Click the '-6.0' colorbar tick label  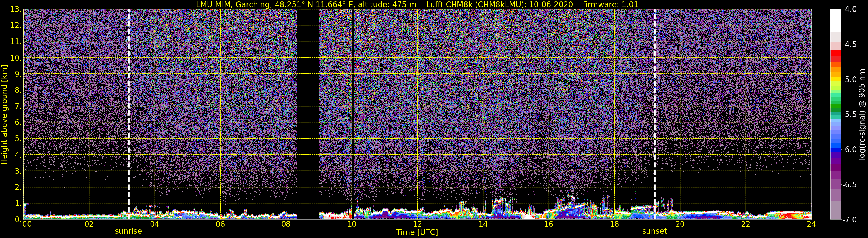pos(849,150)
